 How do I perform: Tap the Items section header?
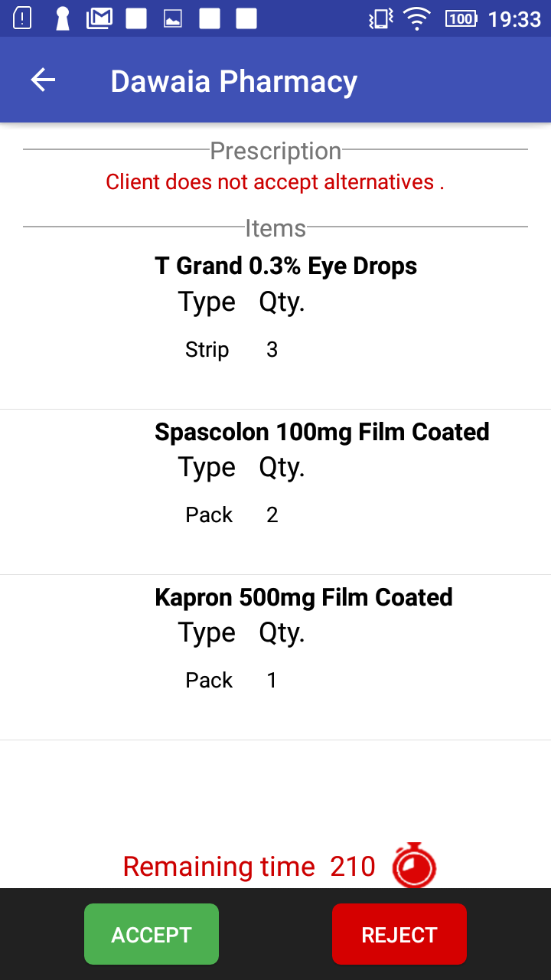tap(275, 228)
